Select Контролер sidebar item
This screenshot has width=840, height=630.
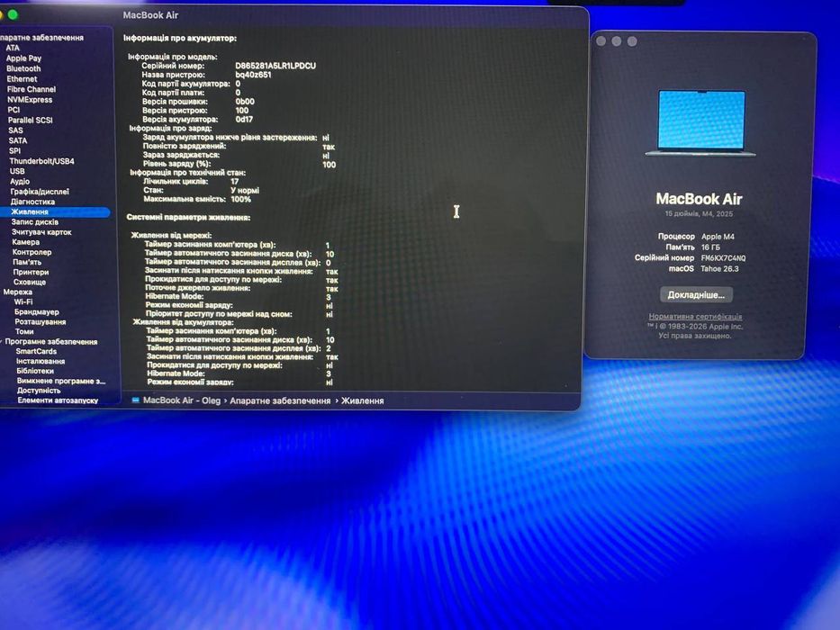point(32,252)
